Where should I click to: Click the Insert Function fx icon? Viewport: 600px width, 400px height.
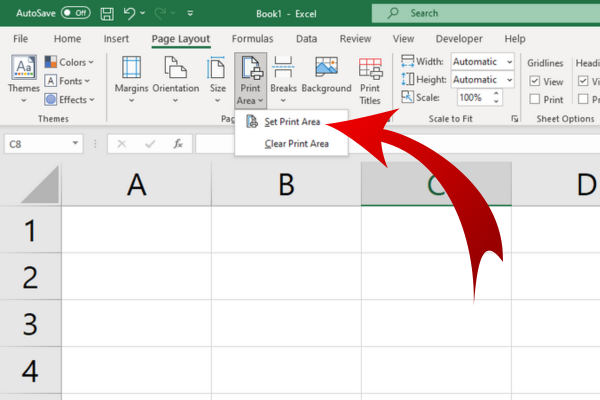pos(178,144)
